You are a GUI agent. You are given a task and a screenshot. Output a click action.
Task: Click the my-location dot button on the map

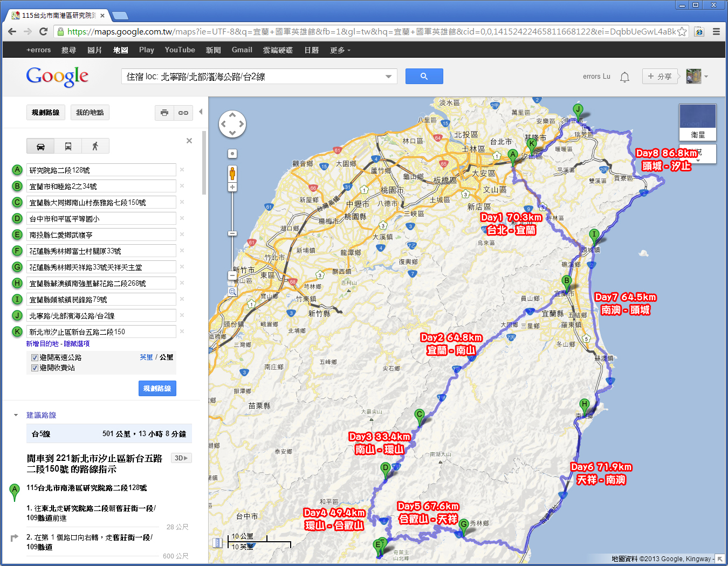pyautogui.click(x=232, y=154)
